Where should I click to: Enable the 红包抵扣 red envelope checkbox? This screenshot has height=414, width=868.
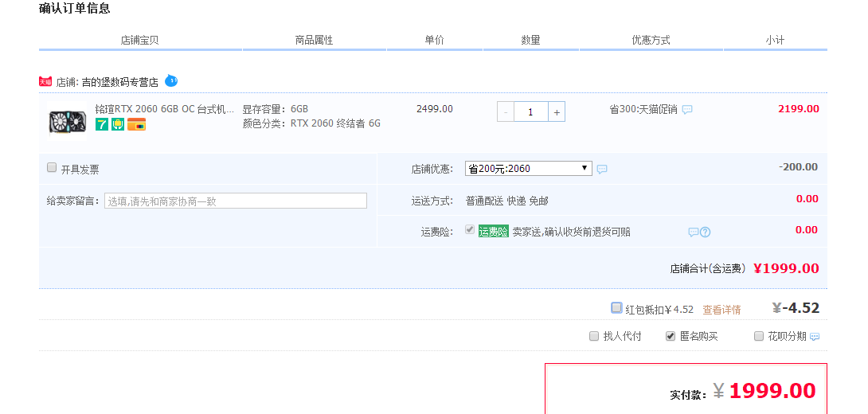pos(616,307)
